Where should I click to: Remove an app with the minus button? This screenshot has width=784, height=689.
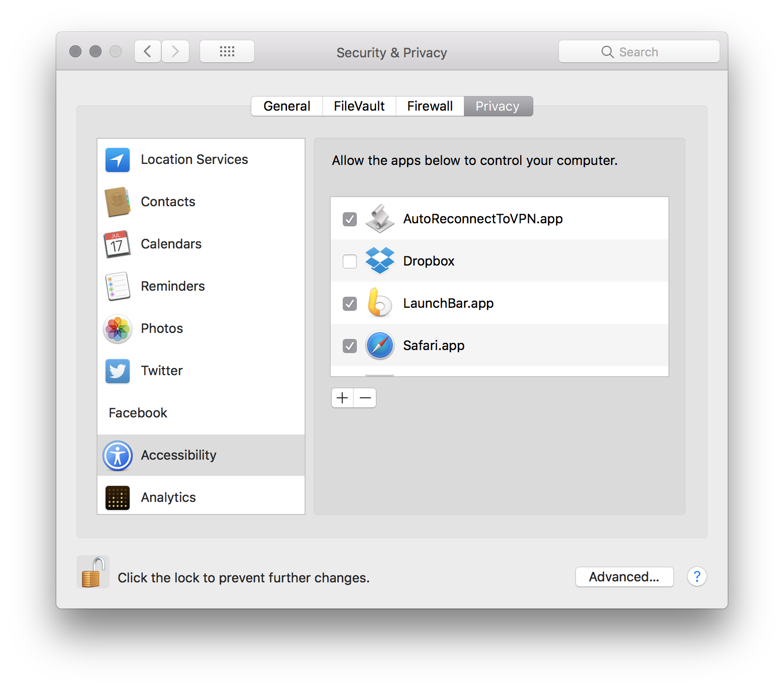365,398
